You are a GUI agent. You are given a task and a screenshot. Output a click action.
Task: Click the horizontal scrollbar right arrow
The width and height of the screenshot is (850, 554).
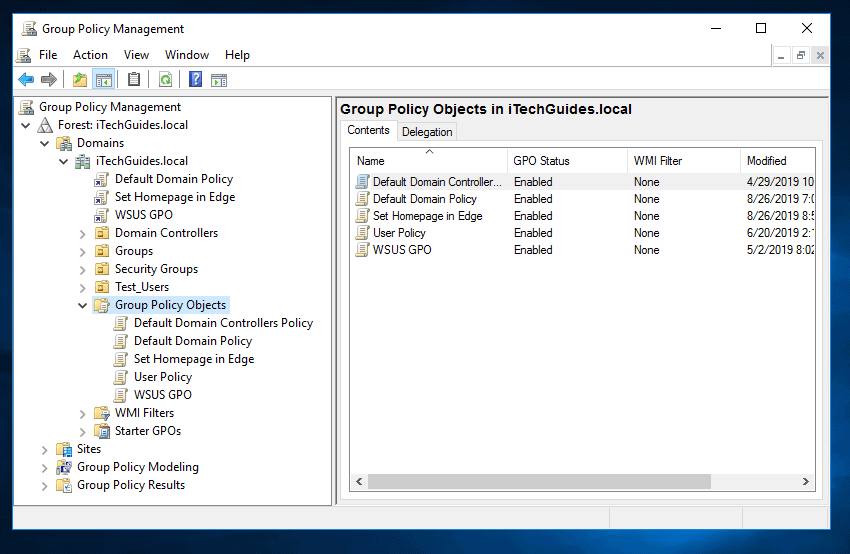(x=807, y=482)
